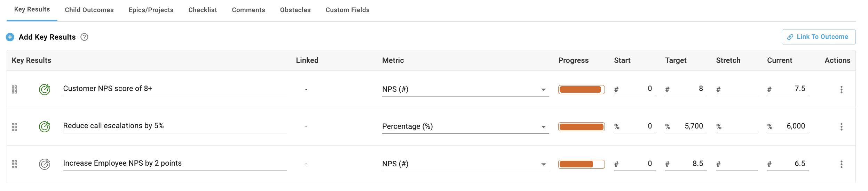868x191 pixels.
Task: Click the Link To Outcome button
Action: tap(818, 37)
